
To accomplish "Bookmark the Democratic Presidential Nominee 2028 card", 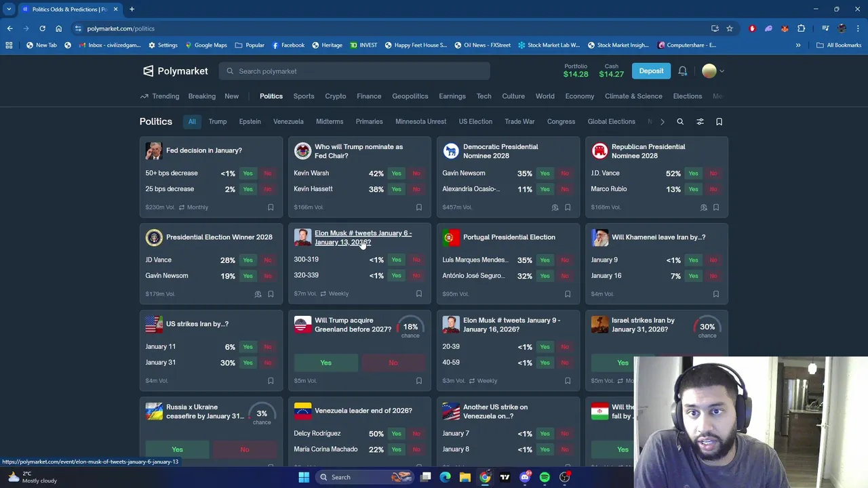I will point(568,207).
